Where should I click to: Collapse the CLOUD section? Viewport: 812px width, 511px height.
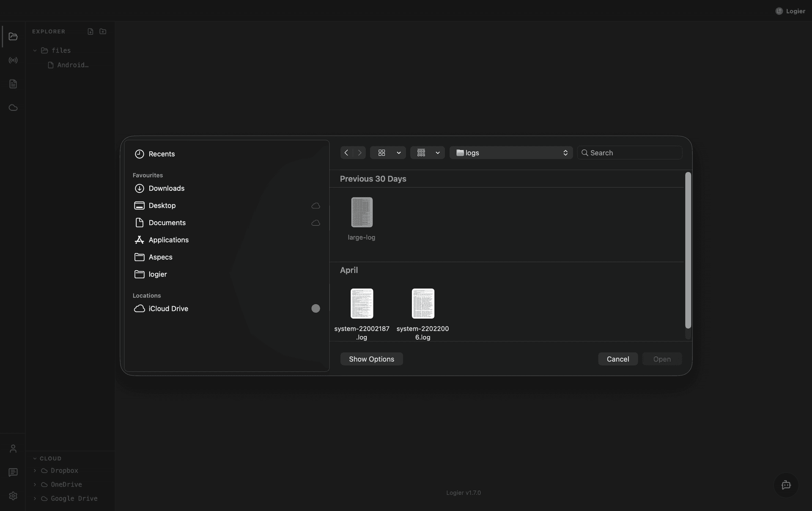[x=35, y=459]
